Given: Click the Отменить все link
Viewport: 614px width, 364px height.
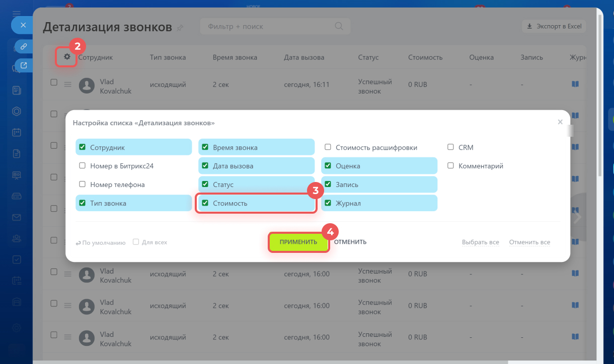Looking at the screenshot, I should 529,242.
